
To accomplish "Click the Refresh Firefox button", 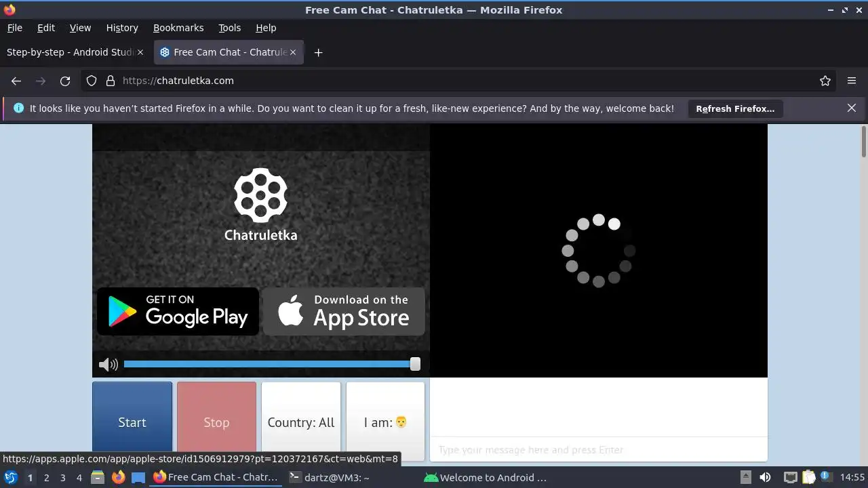I will coord(735,108).
